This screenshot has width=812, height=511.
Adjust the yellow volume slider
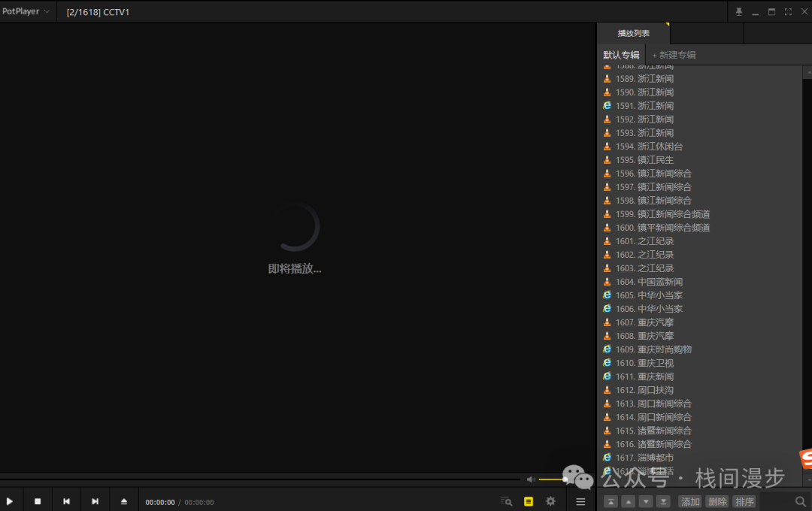click(x=552, y=479)
